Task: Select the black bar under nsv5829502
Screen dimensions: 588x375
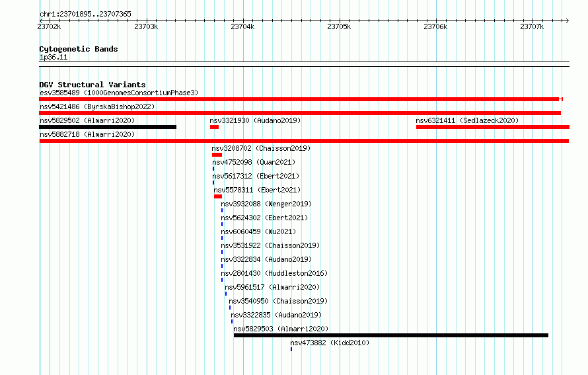Action: coord(108,127)
